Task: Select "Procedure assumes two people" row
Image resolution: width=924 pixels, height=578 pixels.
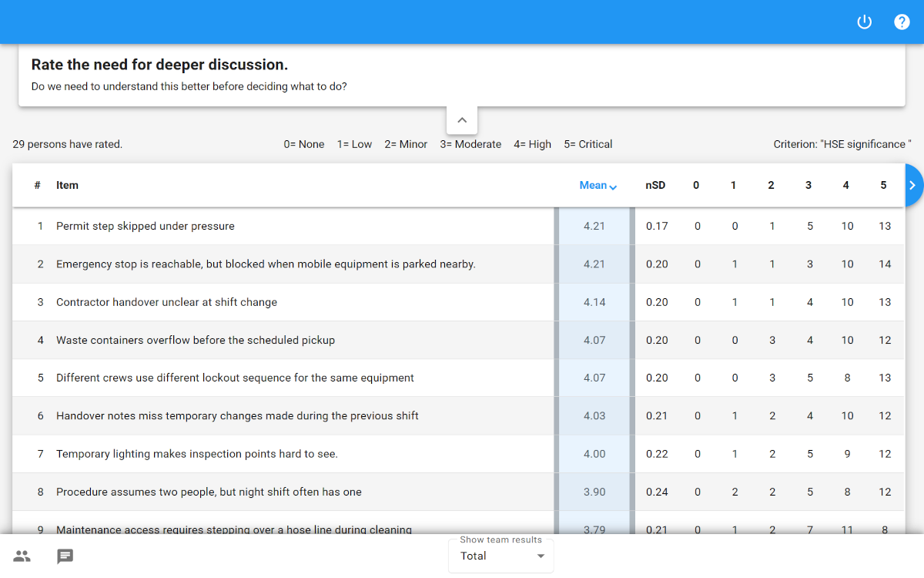Action: pos(459,492)
